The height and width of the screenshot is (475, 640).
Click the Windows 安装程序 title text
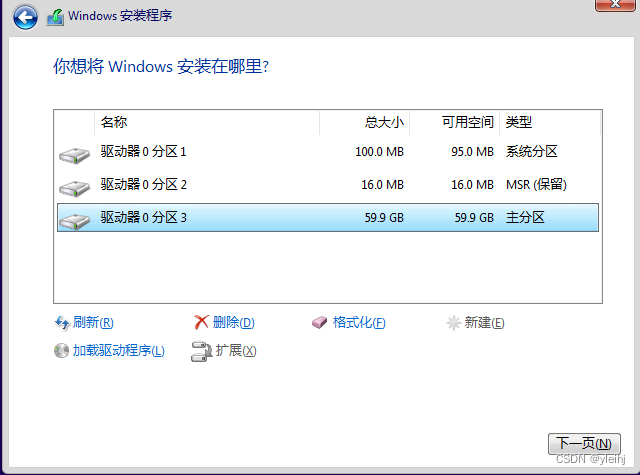tap(120, 16)
